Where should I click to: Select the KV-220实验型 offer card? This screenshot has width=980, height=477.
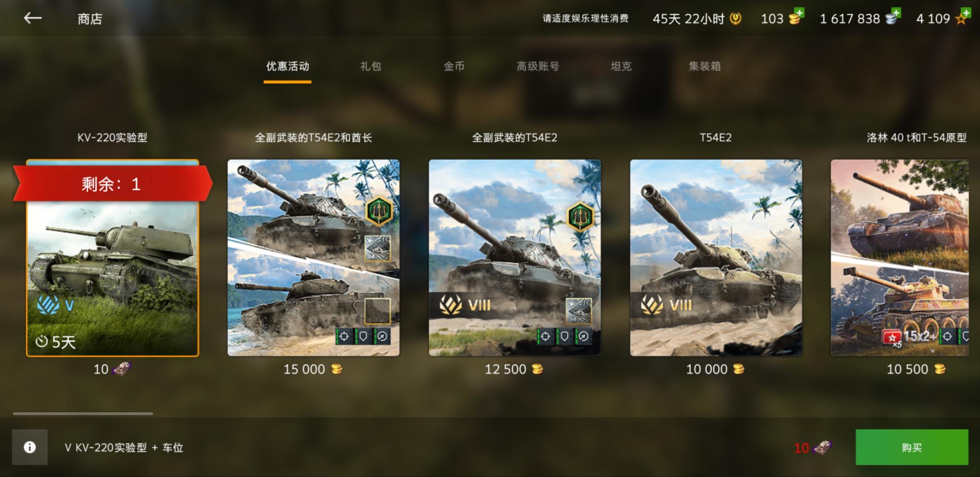113,258
